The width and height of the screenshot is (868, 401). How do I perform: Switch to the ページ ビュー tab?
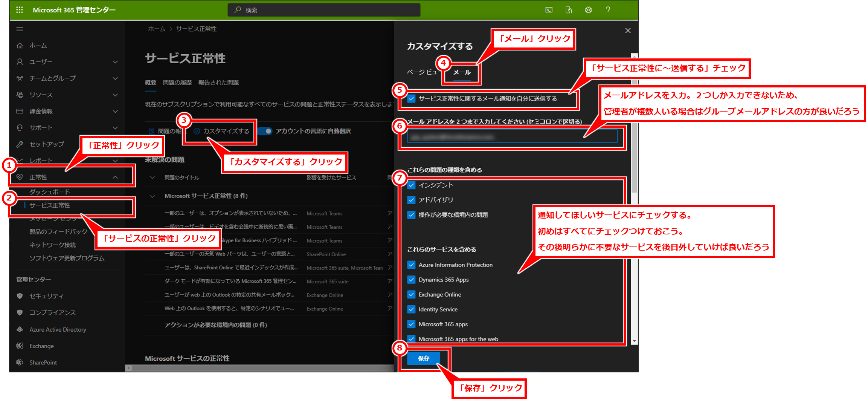[x=423, y=72]
